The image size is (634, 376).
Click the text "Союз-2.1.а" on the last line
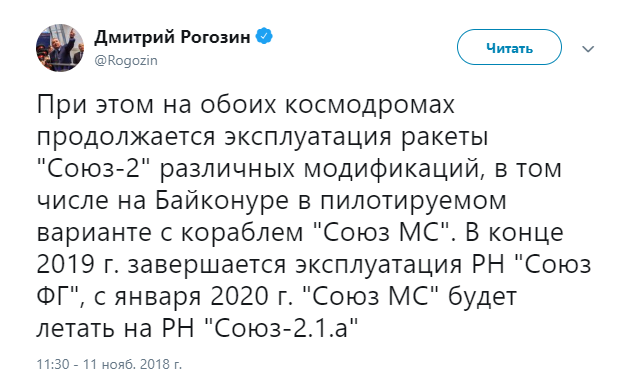(x=282, y=329)
